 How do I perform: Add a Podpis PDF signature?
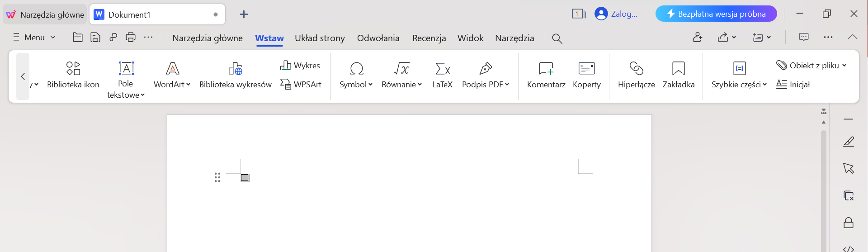pos(486,75)
